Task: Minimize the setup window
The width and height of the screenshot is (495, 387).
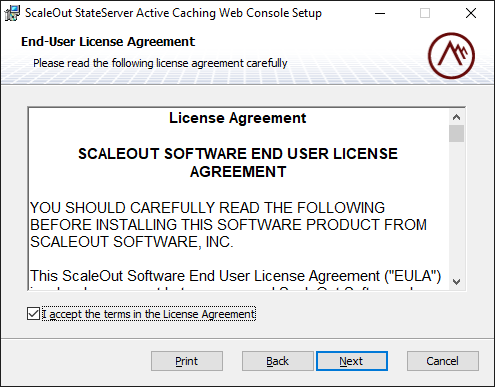Action: click(380, 13)
